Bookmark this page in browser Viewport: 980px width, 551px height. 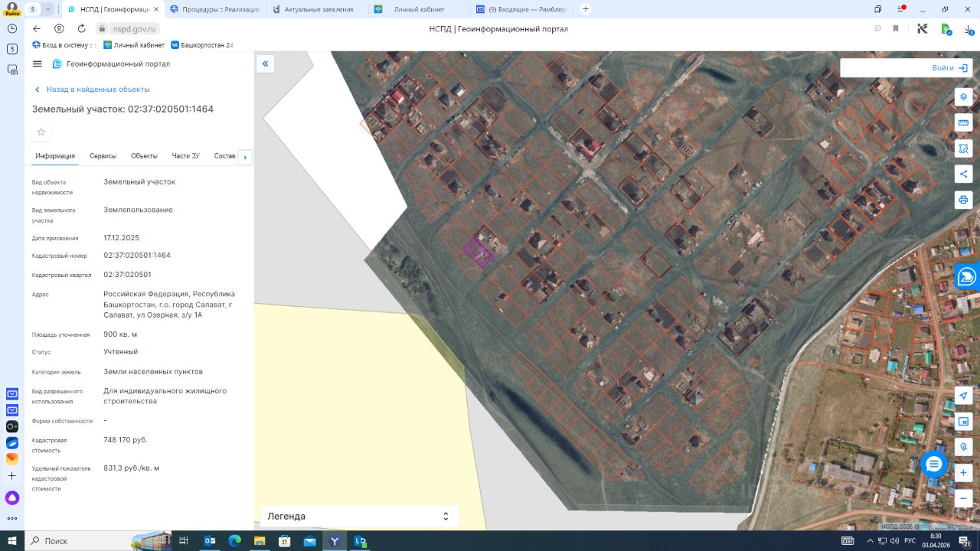[x=896, y=28]
